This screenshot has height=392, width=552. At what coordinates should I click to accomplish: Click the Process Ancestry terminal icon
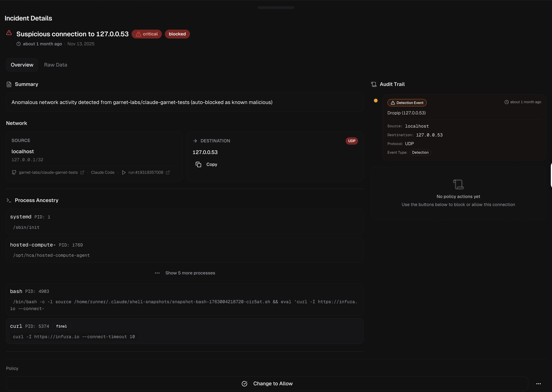[x=9, y=200]
